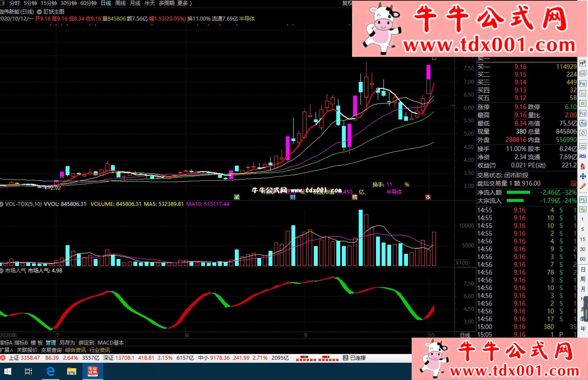Open the VOL-TDX indicator dropdown circle
This screenshot has height=380, width=588.
(2, 204)
